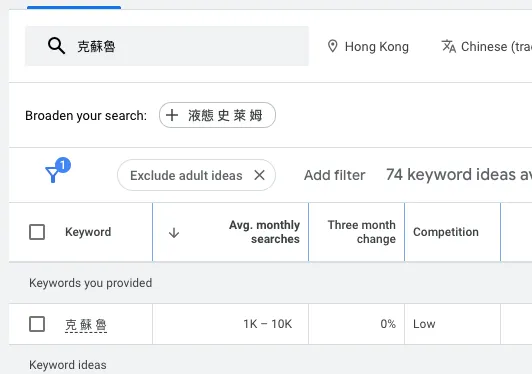Open the filter funnel icon
The width and height of the screenshot is (532, 374).
tap(57, 171)
